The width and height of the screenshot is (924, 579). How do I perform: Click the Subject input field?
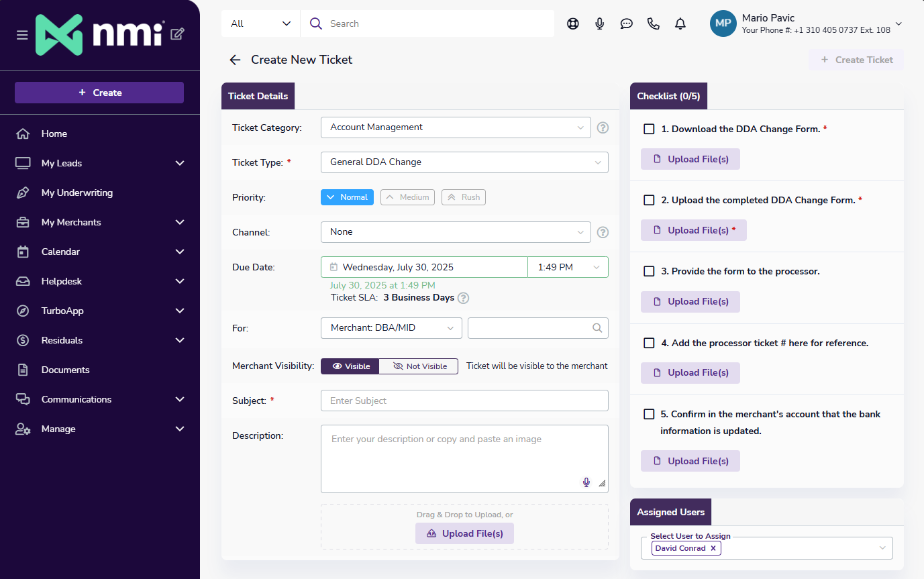click(464, 401)
